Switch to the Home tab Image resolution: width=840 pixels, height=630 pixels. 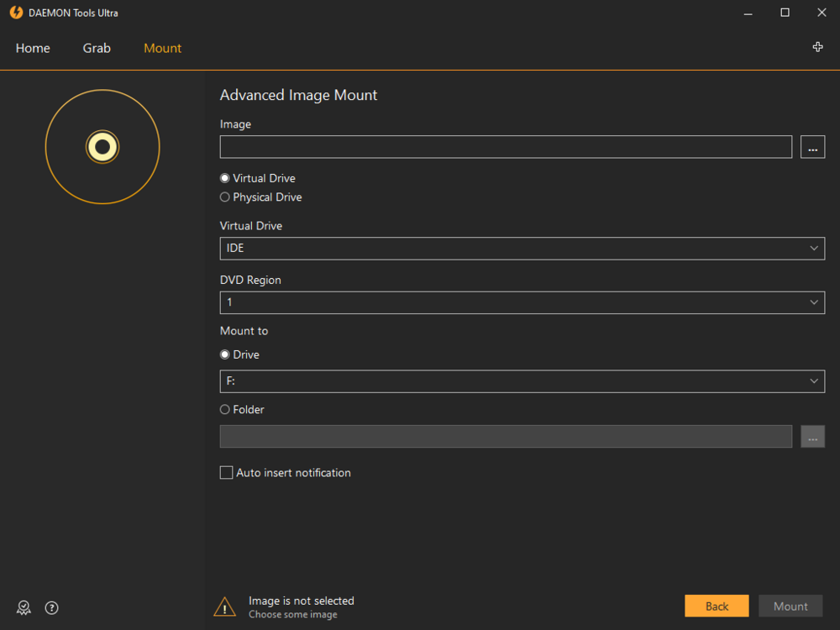33,48
